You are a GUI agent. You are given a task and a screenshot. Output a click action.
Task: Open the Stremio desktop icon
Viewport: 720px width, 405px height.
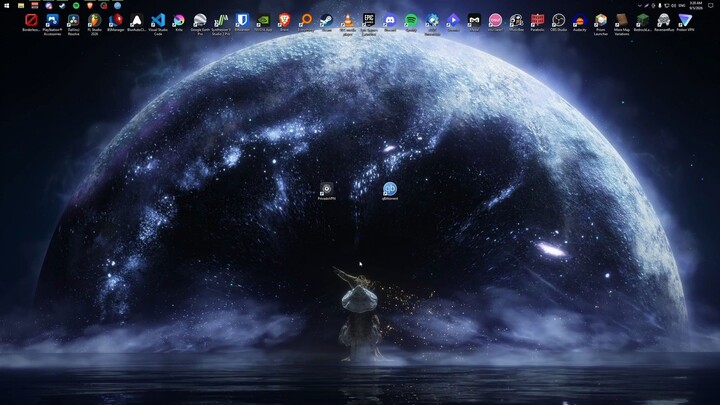pos(453,22)
